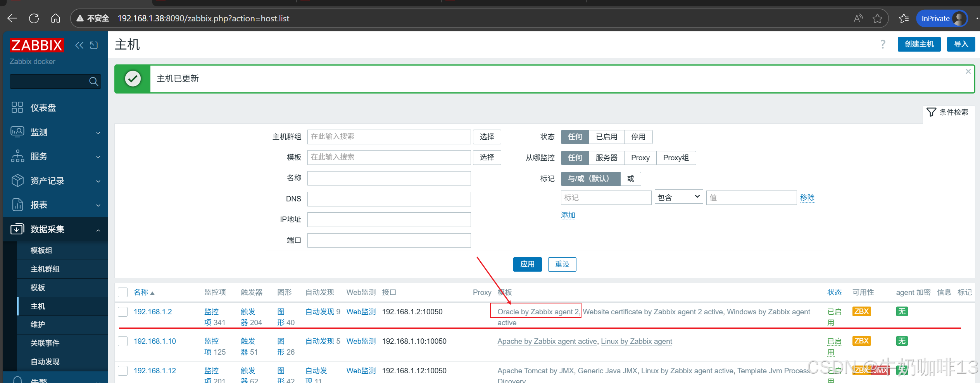Focus the 名称 input field
980x383 pixels.
[389, 178]
